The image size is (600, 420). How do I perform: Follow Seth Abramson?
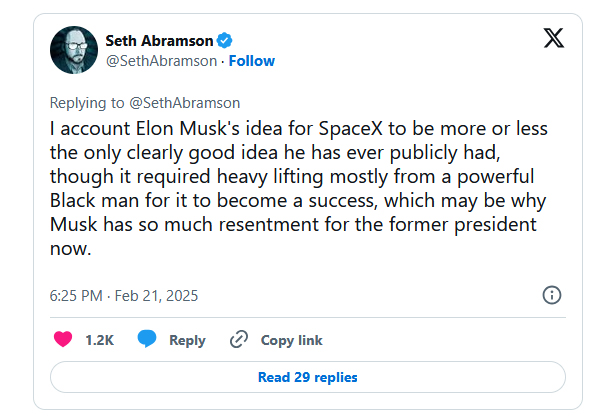(x=252, y=61)
